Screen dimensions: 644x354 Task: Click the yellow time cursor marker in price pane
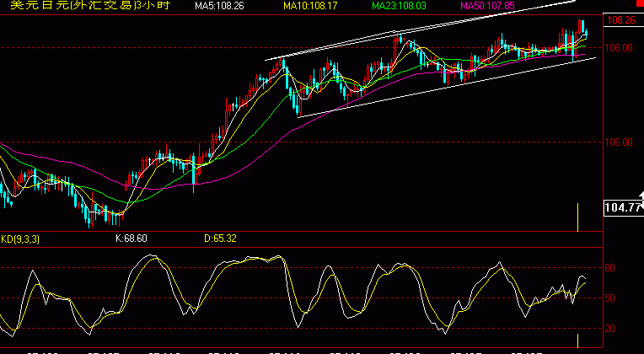[x=578, y=217]
